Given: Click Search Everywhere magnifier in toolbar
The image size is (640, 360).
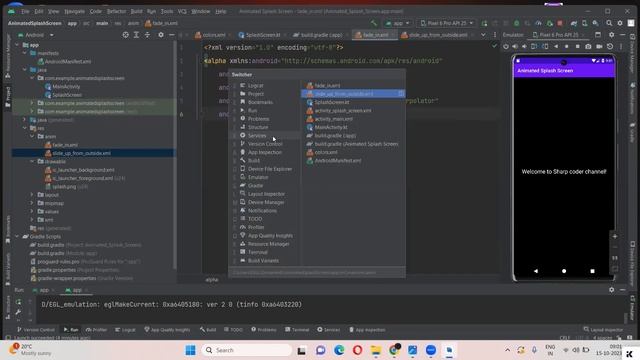Looking at the screenshot, I should [x=609, y=23].
